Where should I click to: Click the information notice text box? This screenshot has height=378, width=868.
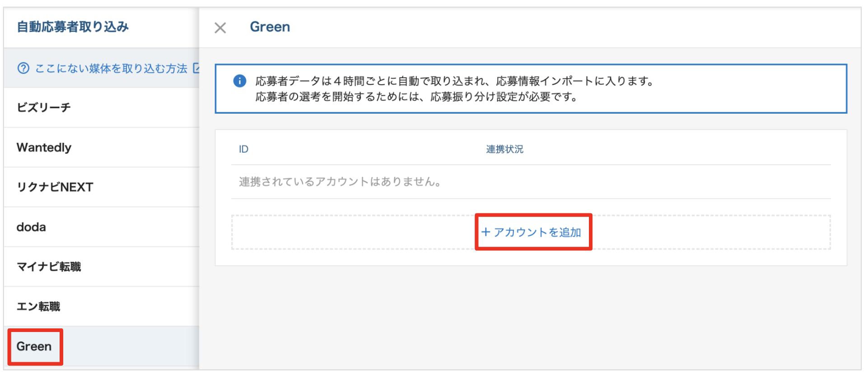coord(531,89)
